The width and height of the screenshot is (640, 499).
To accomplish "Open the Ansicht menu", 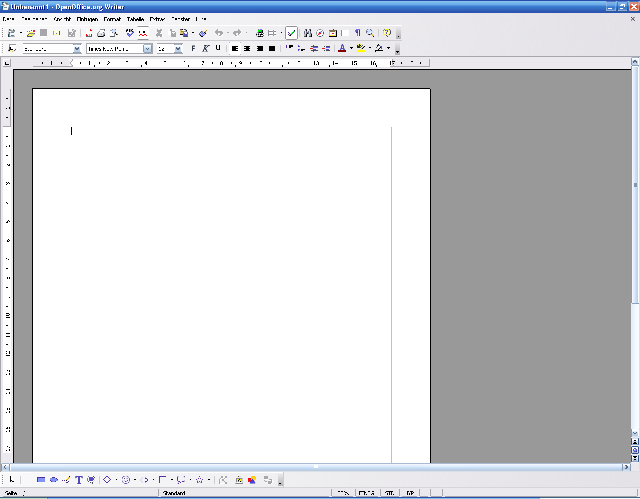I will tap(62, 19).
